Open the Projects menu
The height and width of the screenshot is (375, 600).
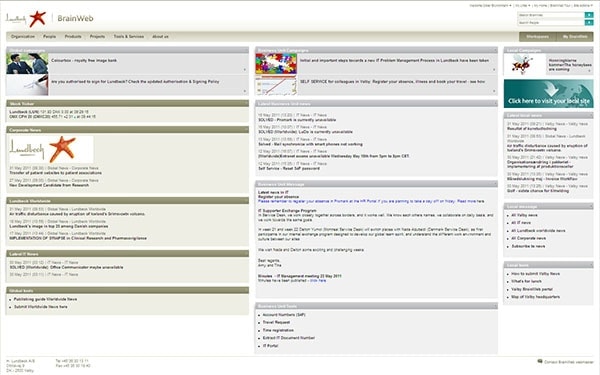[98, 37]
